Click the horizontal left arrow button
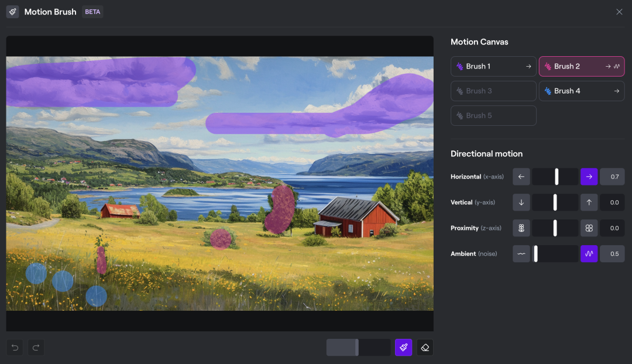 coord(521,177)
